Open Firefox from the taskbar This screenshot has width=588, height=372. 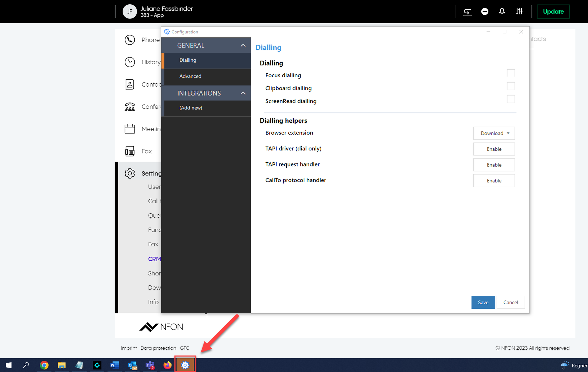[x=168, y=365]
